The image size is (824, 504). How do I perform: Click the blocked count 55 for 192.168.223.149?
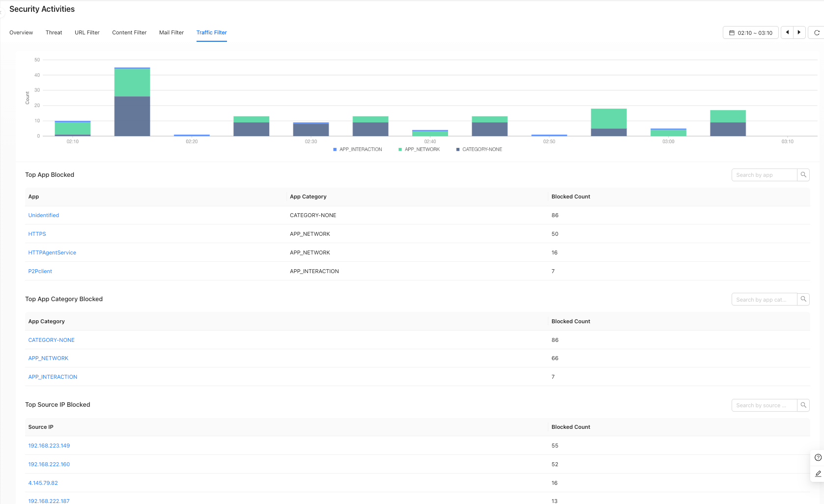click(x=555, y=446)
